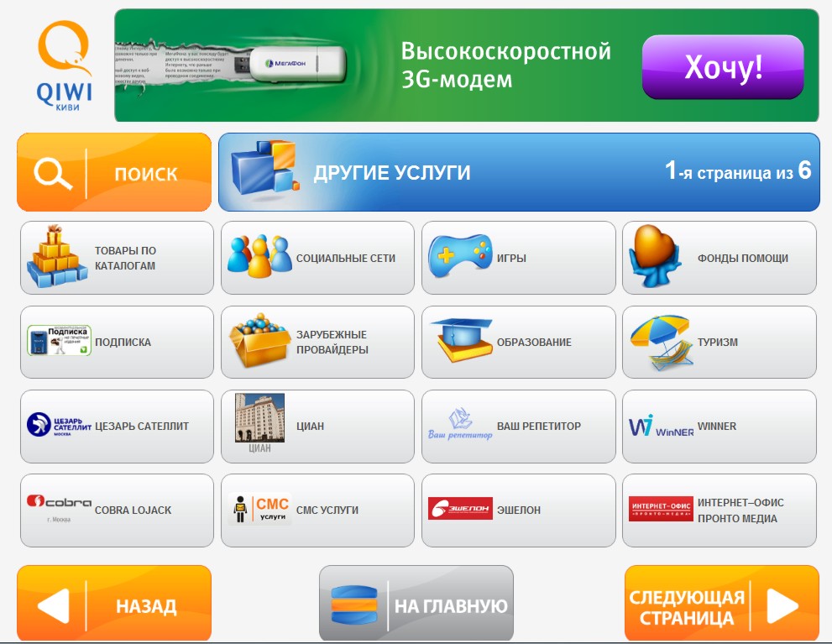Tap the Цезарь Сателлит logo
The width and height of the screenshot is (832, 644).
coord(59,425)
